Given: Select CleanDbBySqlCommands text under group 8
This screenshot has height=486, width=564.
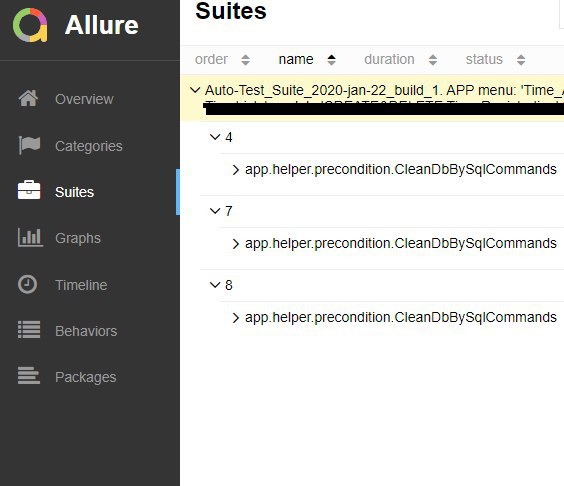Looking at the screenshot, I should click(x=401, y=318).
